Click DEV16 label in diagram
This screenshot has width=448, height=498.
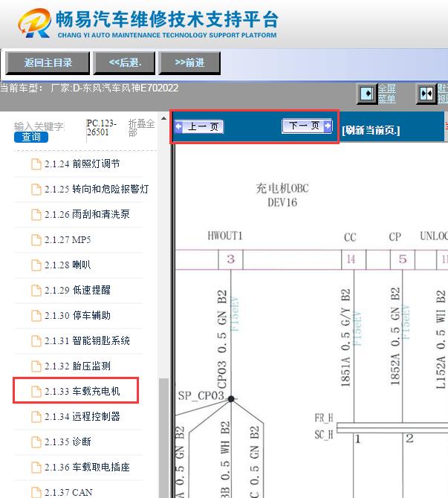pyautogui.click(x=282, y=202)
